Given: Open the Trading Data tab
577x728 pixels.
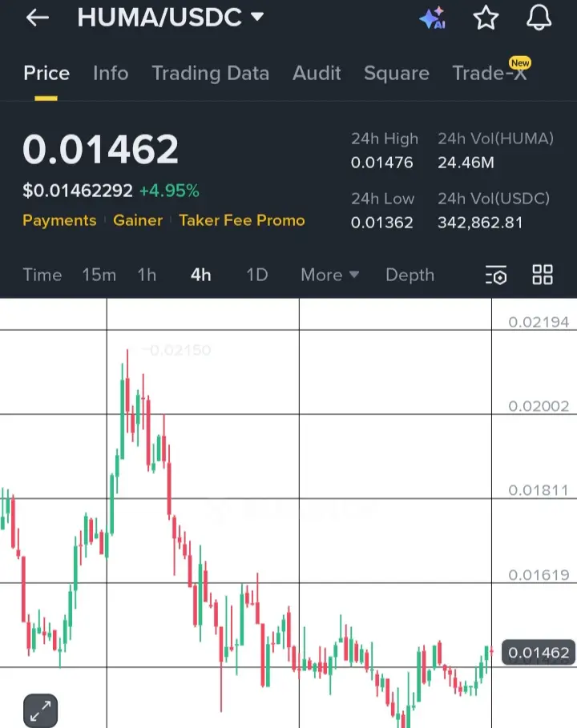Looking at the screenshot, I should point(211,74).
